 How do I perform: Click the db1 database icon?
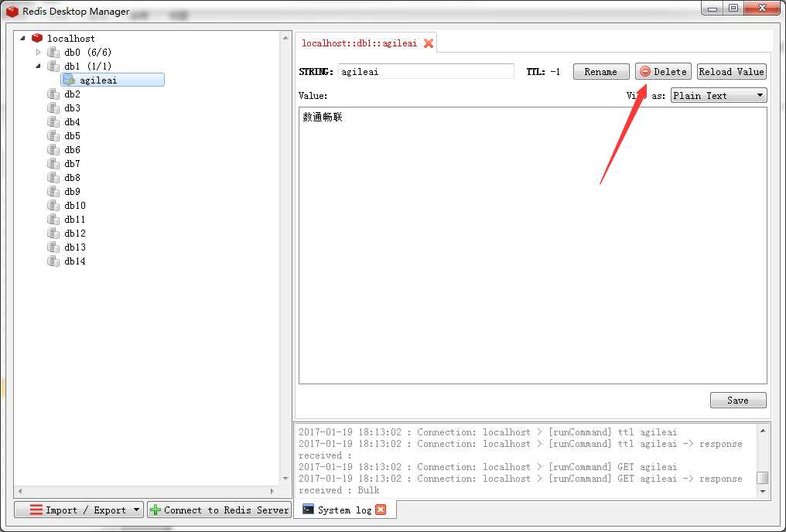point(53,66)
